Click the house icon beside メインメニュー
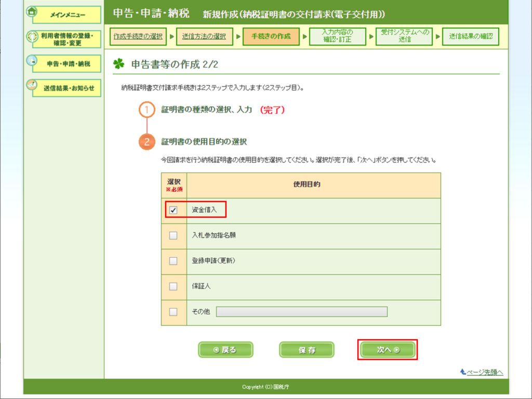Viewport: 532px width, 399px height. click(31, 11)
